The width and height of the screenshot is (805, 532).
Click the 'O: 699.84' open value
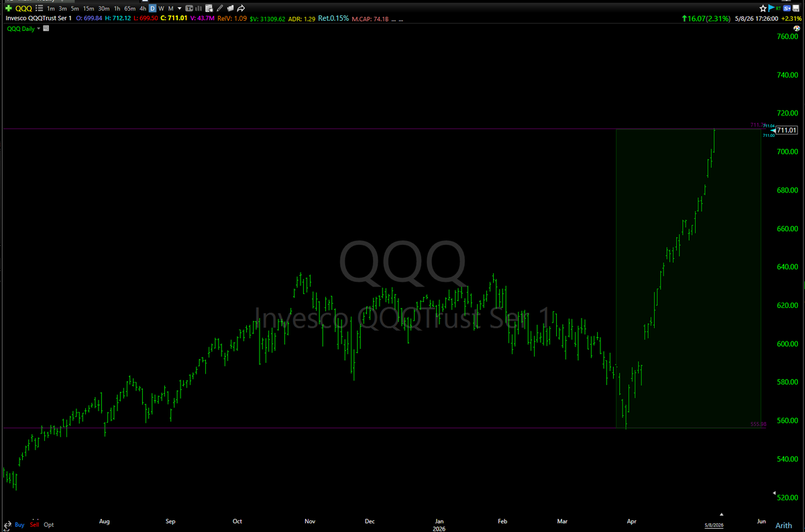(x=89, y=19)
